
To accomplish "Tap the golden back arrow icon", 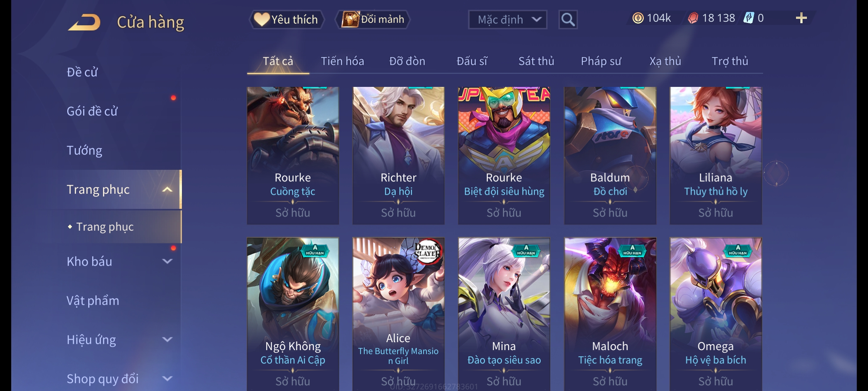I will pyautogui.click(x=84, y=22).
